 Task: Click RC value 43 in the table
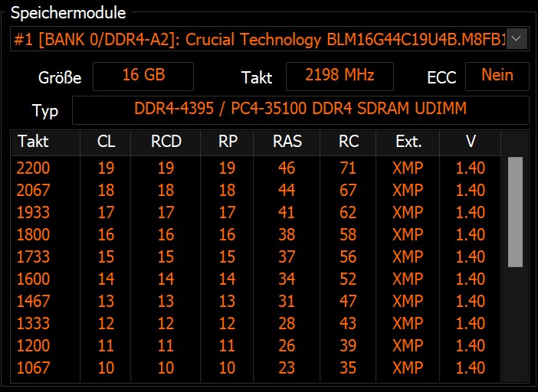pos(348,323)
